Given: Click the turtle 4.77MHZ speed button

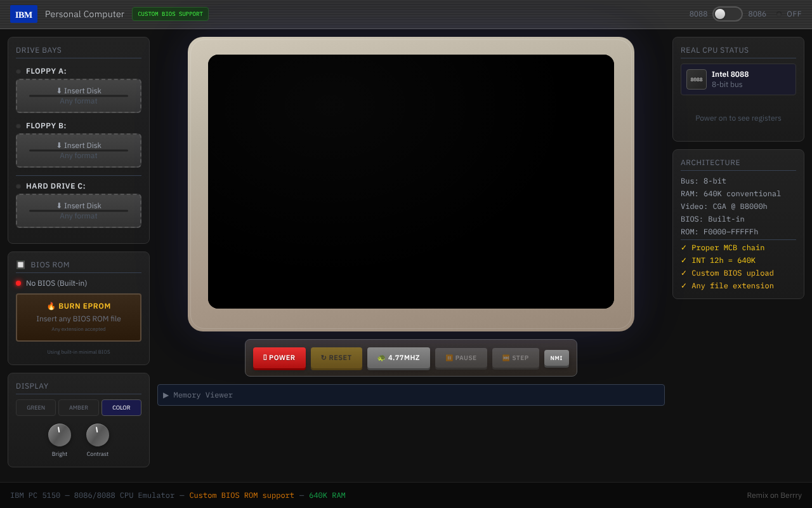Looking at the screenshot, I should tap(398, 358).
